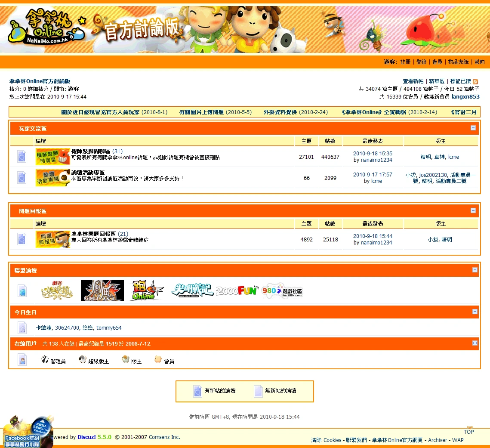Collapse the 今日生日 section
The image size is (490, 448).
475,312
